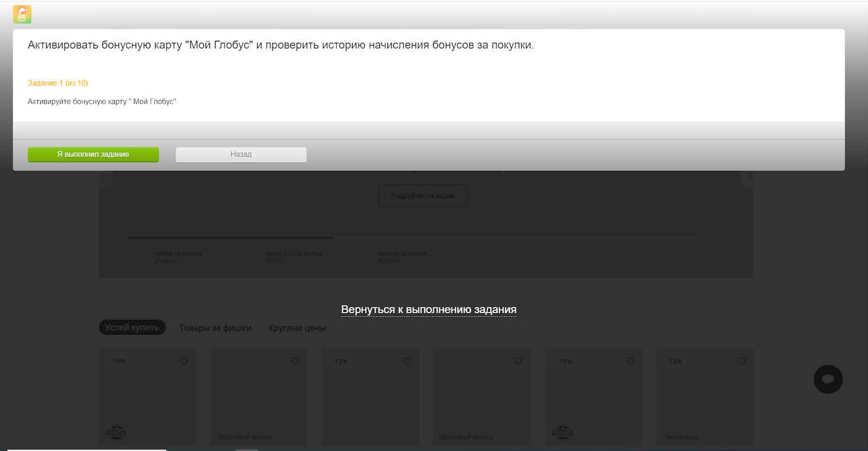
Task: Go to previous banner slide arrow
Action: (104, 177)
